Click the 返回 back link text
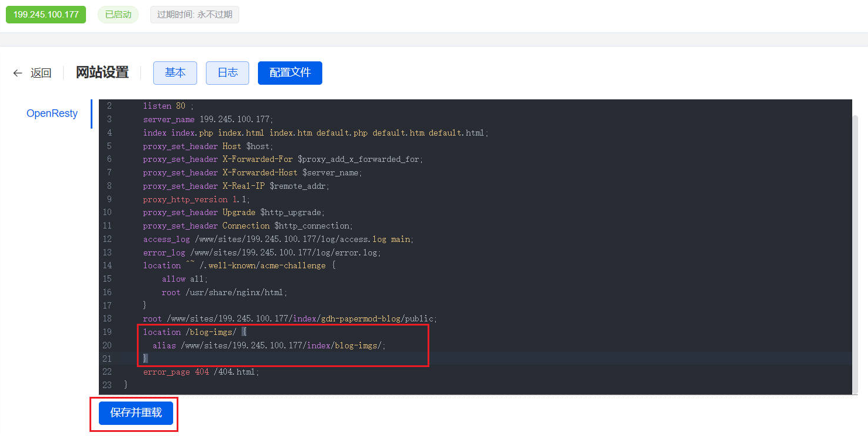 [x=41, y=73]
